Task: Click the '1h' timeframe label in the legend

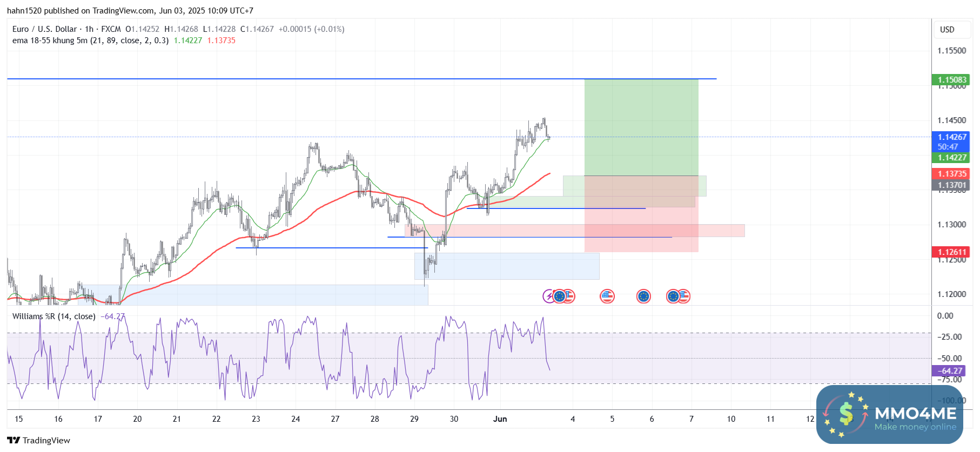Action: [x=89, y=29]
